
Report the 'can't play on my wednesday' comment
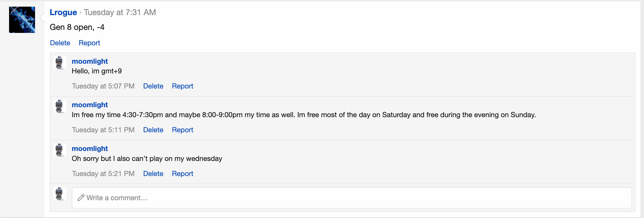(x=182, y=174)
